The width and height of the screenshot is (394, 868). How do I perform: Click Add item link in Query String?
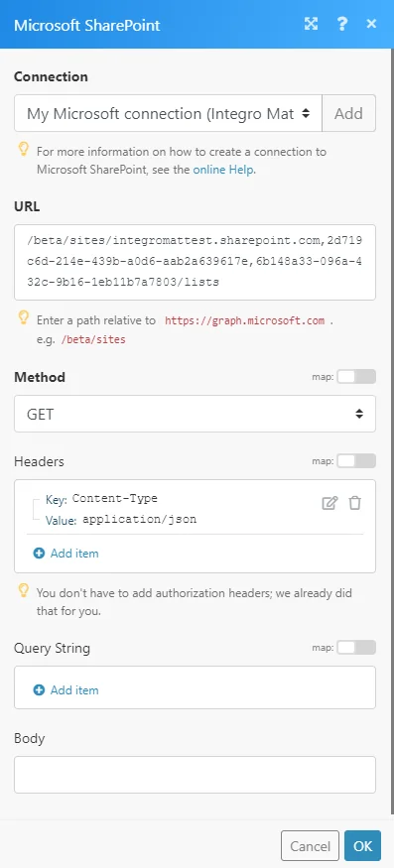click(x=74, y=689)
